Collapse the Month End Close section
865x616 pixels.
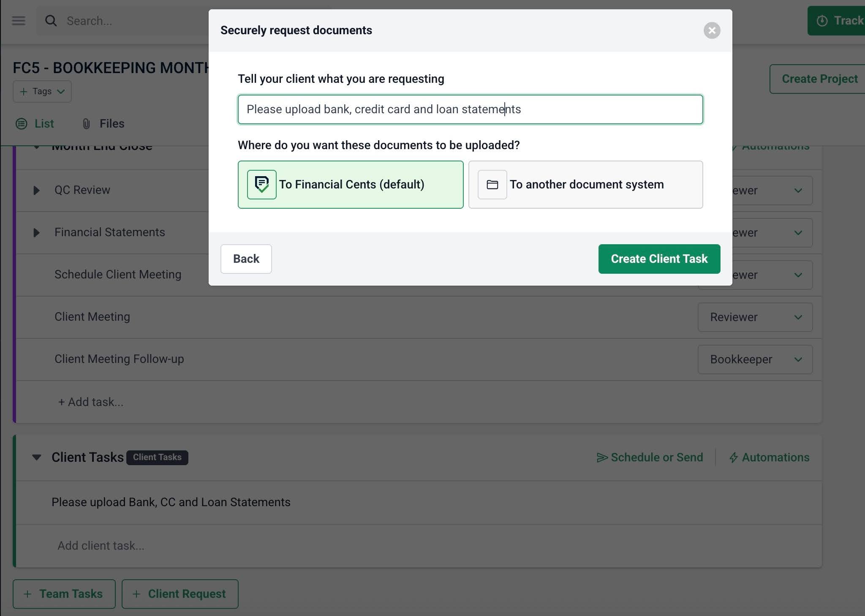pos(37,147)
